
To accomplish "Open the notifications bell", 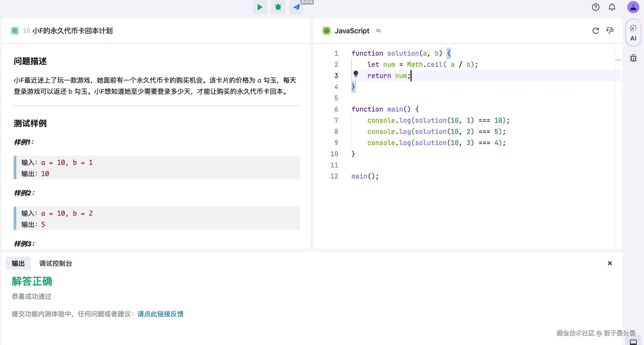I will [x=612, y=7].
